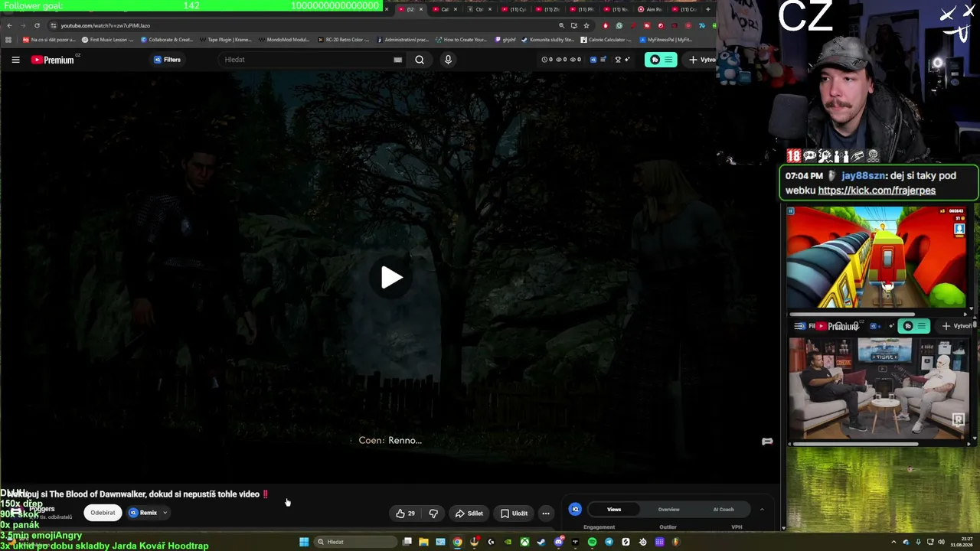Open the kick.com/frajerpes chat link
This screenshot has height=551, width=980.
pyautogui.click(x=877, y=191)
